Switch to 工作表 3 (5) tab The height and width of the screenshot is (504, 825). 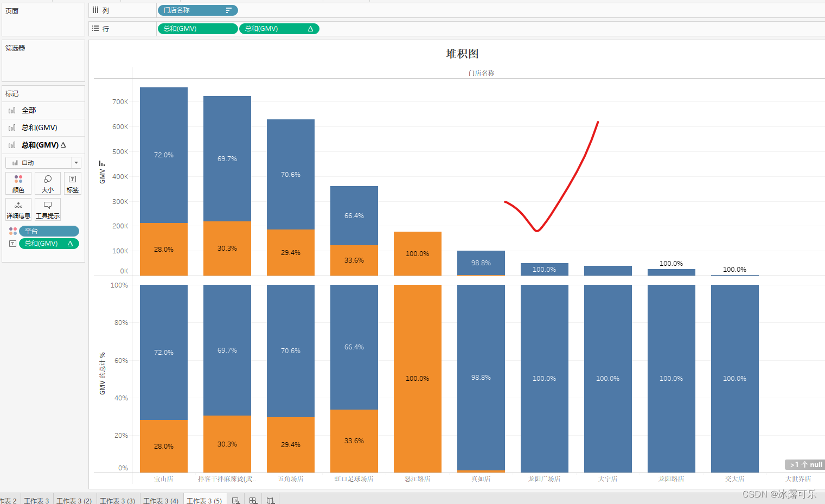click(204, 500)
